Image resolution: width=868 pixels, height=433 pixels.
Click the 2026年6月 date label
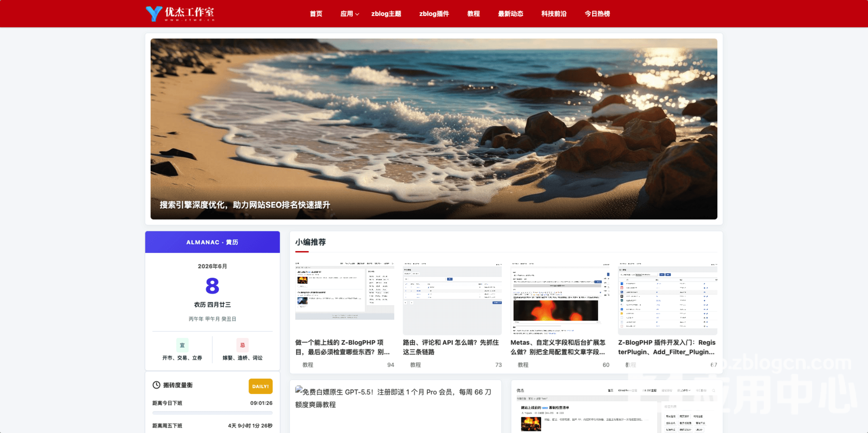click(212, 266)
